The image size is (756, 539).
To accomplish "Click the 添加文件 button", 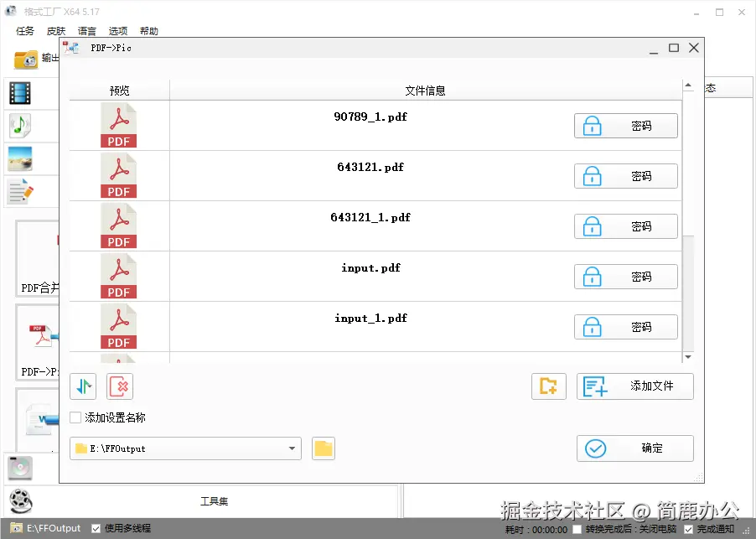I will [x=634, y=386].
